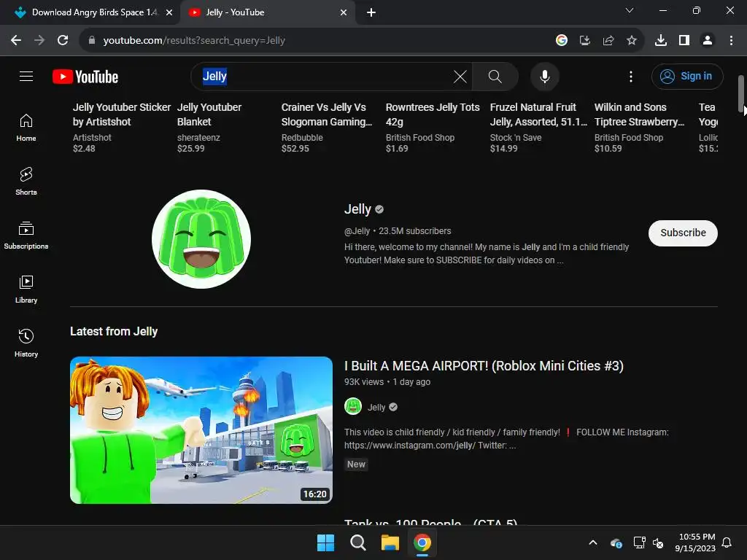Click Chrome icon in taskbar
747x560 pixels.
coord(422,542)
